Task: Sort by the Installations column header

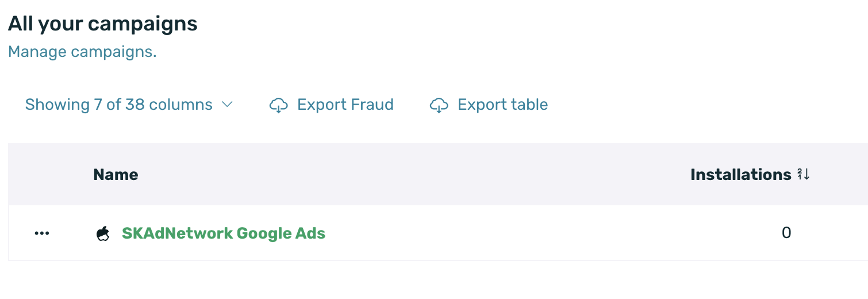Action: (x=740, y=174)
